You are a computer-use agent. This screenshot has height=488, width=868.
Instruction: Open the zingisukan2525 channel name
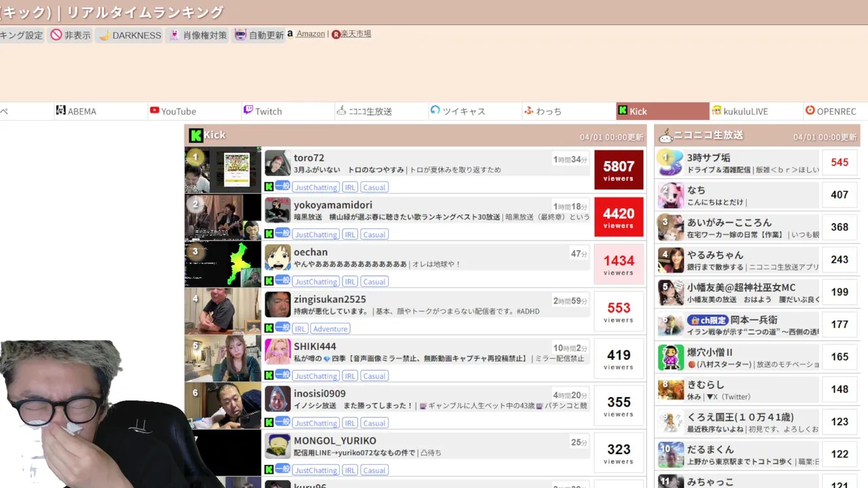coord(330,299)
